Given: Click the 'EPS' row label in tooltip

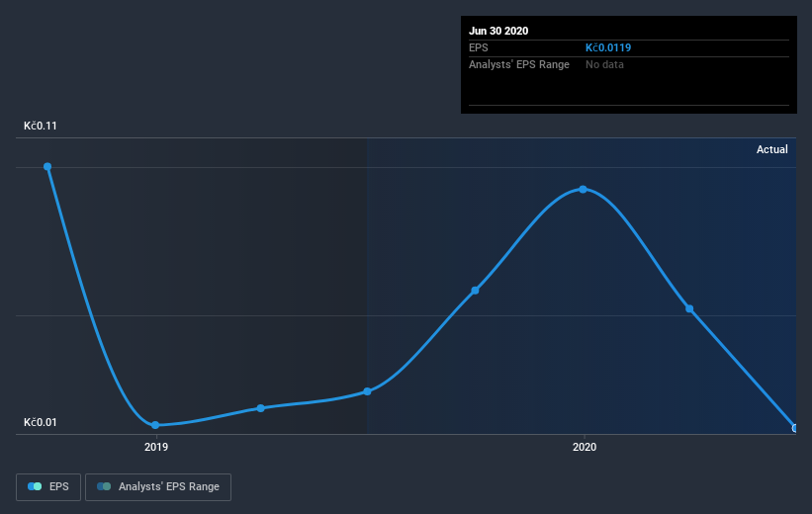Looking at the screenshot, I should point(478,47).
